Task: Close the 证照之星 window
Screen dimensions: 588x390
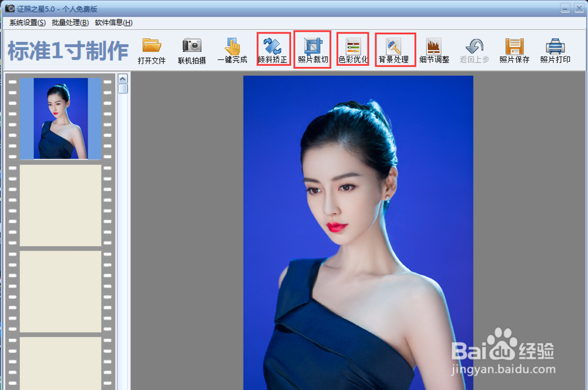Action: click(x=579, y=8)
